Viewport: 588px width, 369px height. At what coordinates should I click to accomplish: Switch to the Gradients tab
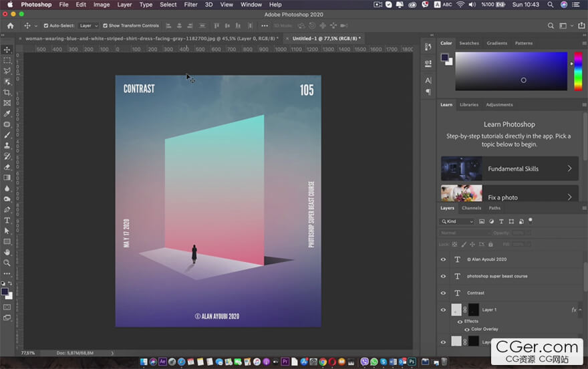pyautogui.click(x=497, y=43)
